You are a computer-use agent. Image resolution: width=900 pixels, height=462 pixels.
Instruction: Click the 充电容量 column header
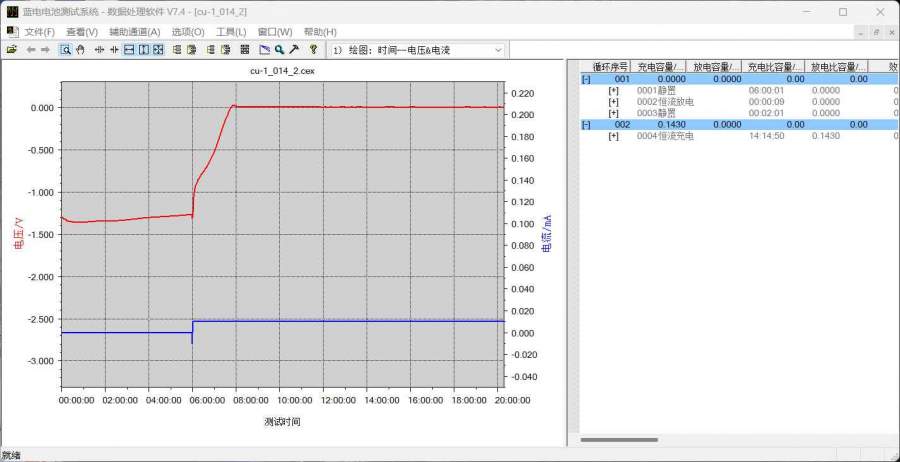pos(658,66)
